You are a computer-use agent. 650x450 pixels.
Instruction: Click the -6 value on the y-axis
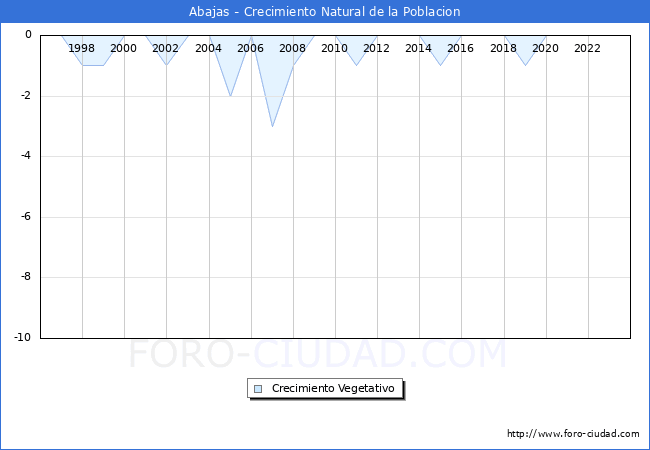26,216
